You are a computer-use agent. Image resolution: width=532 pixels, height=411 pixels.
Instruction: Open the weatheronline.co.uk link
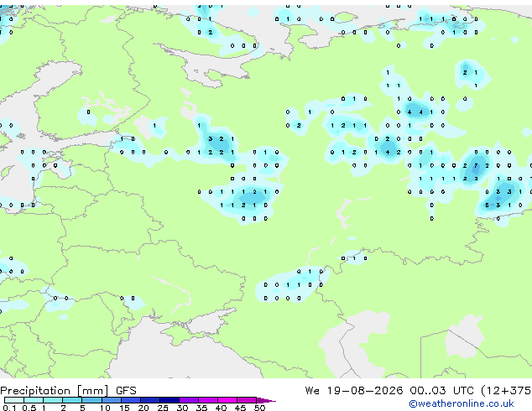(462, 403)
